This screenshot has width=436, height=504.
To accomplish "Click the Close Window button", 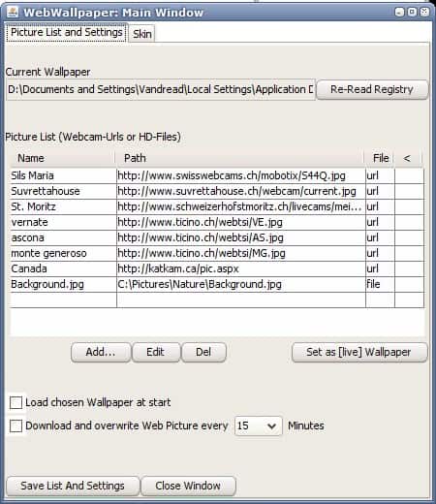I will point(188,486).
